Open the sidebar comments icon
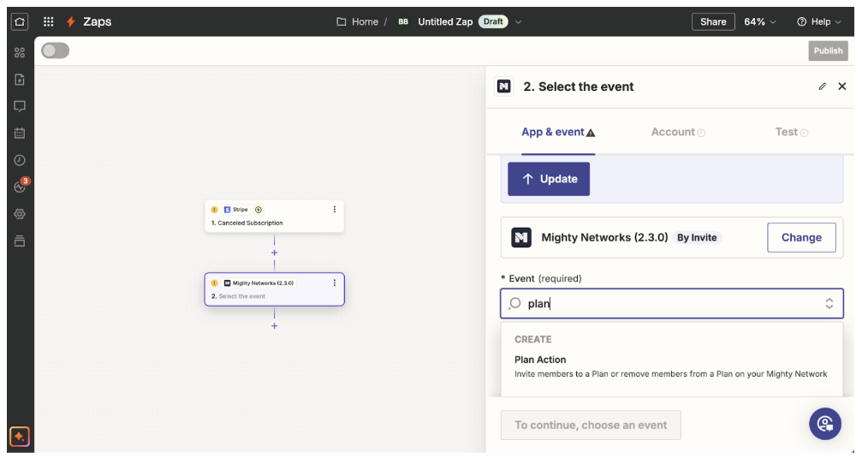The height and width of the screenshot is (476, 868). click(x=20, y=106)
